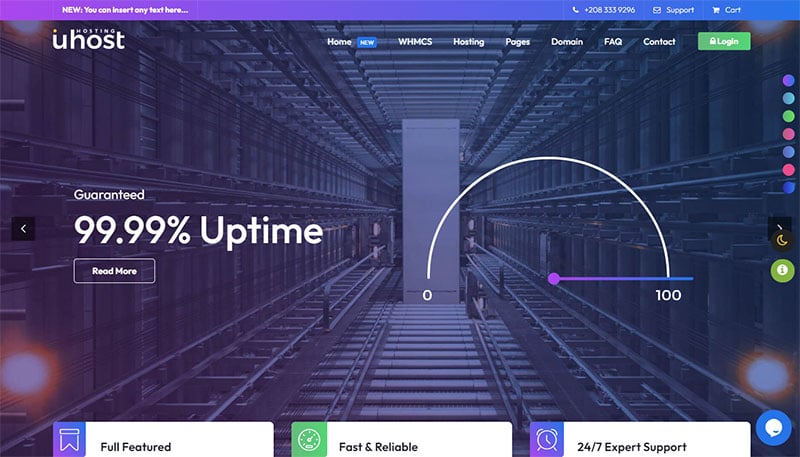
Task: Go to previous slide with left arrow
Action: (23, 228)
